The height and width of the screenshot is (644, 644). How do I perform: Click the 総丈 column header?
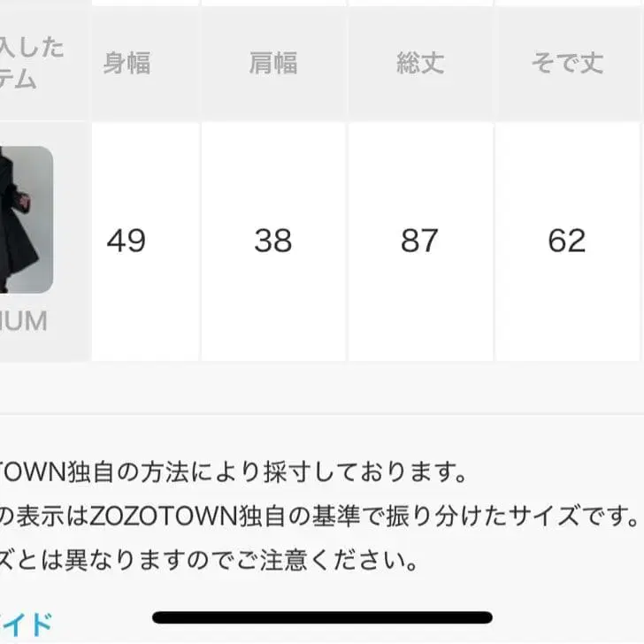420,64
